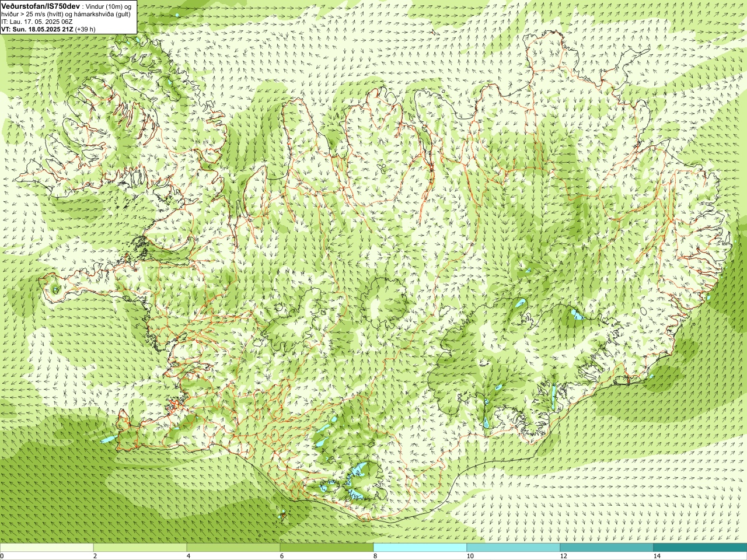The width and height of the screenshot is (747, 560).
Task: Click the light cyan 8–10 color bar segment
Action: [420, 547]
